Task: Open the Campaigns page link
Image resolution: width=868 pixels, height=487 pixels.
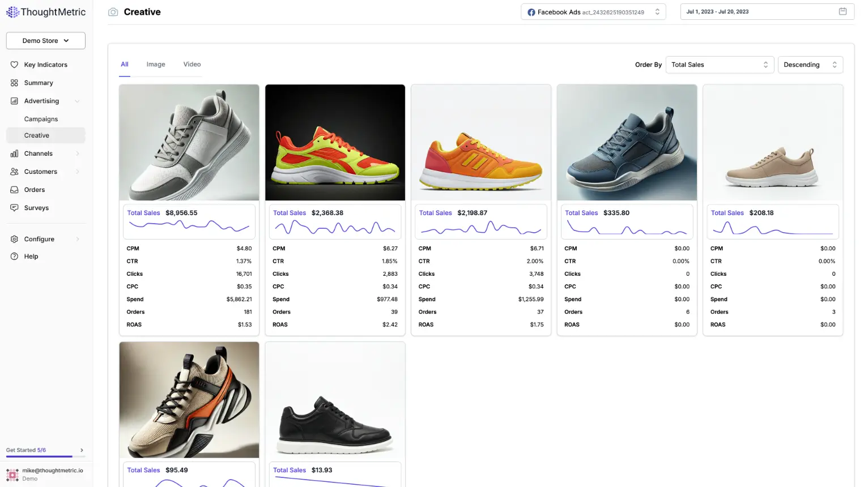Action: [41, 119]
